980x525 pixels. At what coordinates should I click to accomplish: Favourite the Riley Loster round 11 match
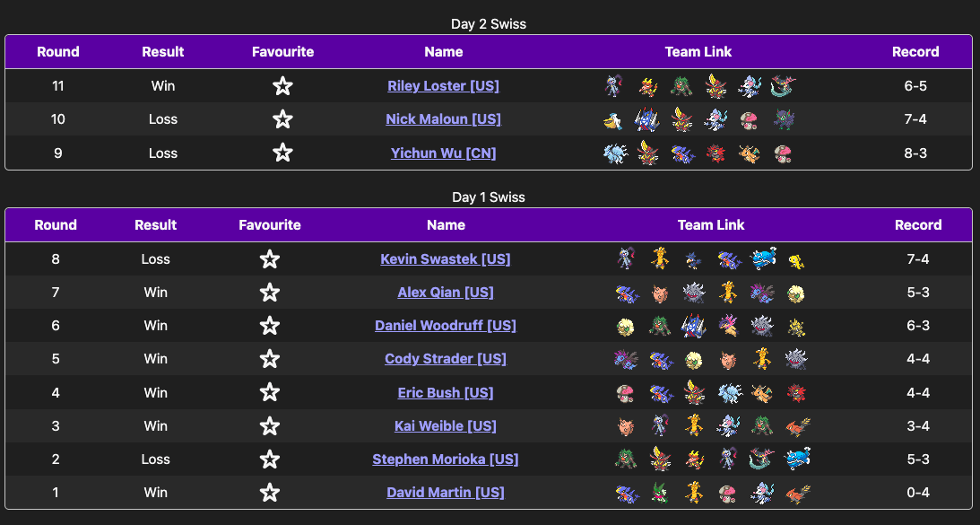tap(282, 86)
